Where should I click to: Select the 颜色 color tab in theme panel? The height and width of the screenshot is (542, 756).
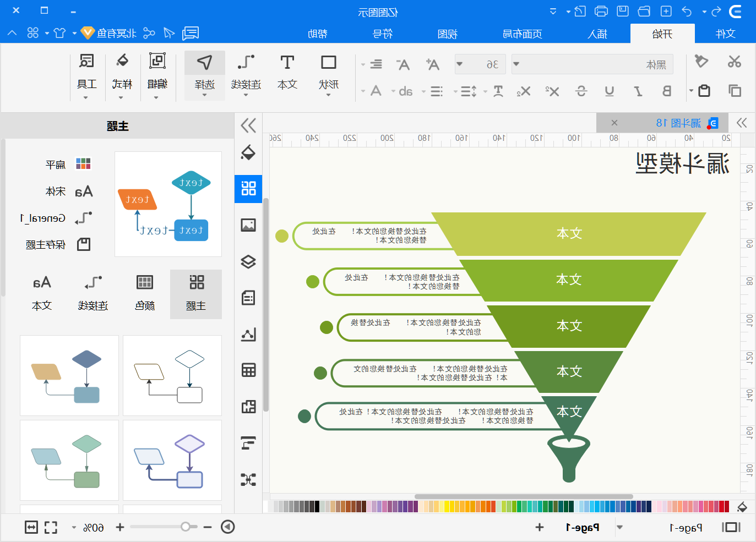[x=144, y=294]
